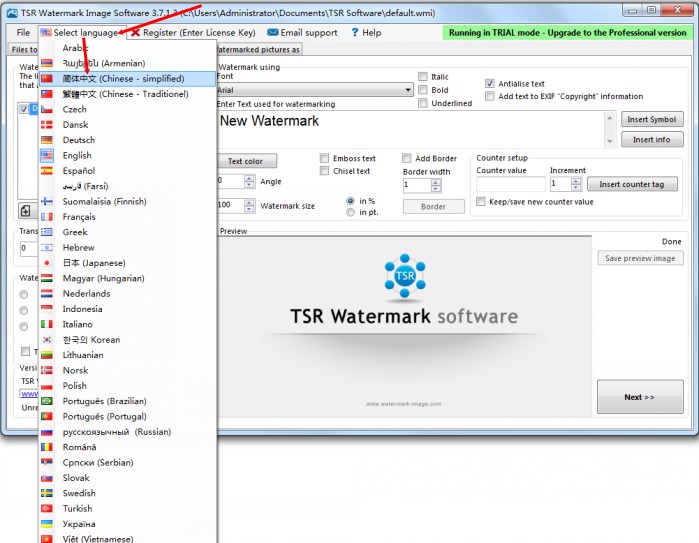The image size is (699, 543).
Task: Click the Next >> button
Action: [x=640, y=397]
